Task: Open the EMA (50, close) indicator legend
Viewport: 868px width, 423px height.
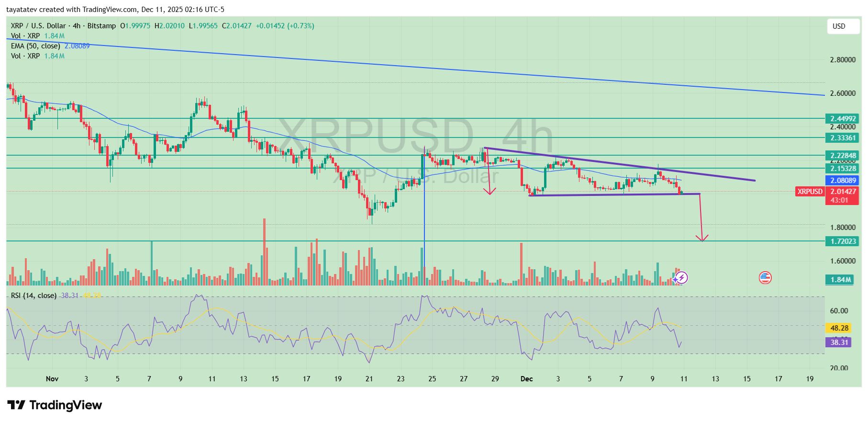Action: pyautogui.click(x=35, y=46)
